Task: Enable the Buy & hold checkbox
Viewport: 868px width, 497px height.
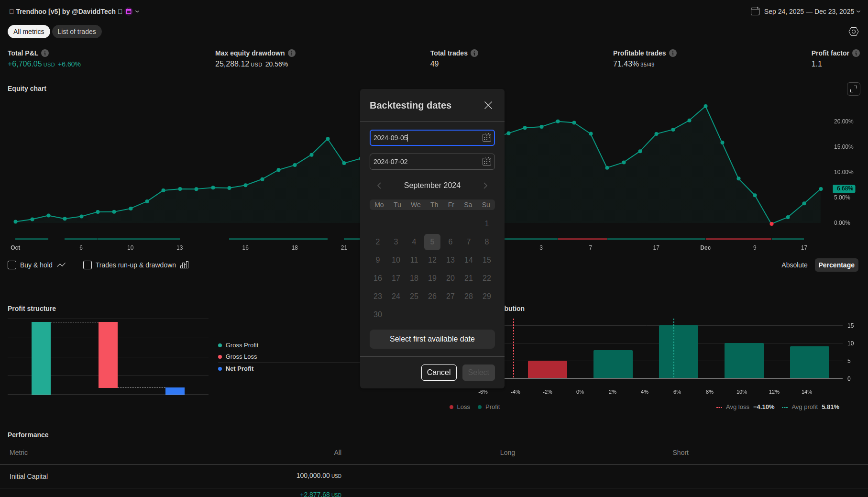Action: [12, 265]
